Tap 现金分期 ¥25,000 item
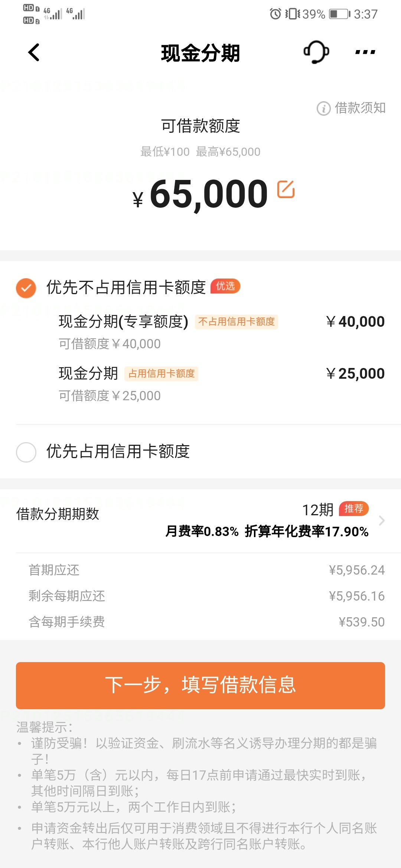The height and width of the screenshot is (868, 401). pyautogui.click(x=221, y=384)
